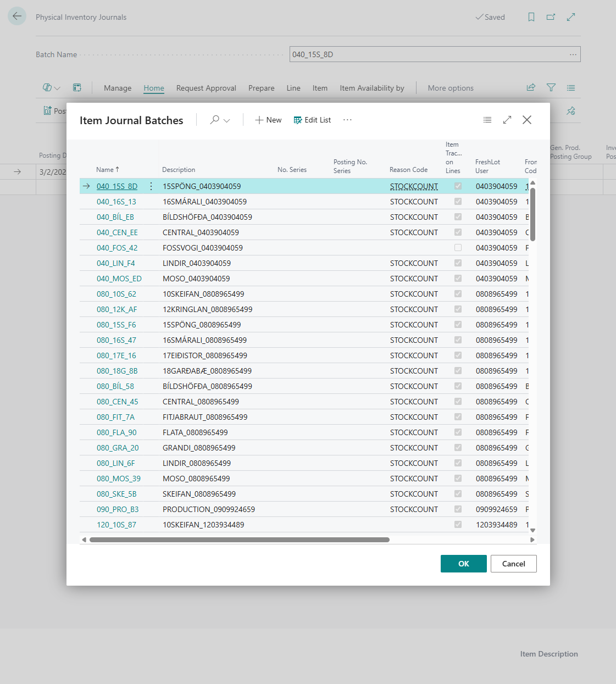Click the bookmark icon in the header
Viewport: 616px width, 684px height.
point(531,17)
